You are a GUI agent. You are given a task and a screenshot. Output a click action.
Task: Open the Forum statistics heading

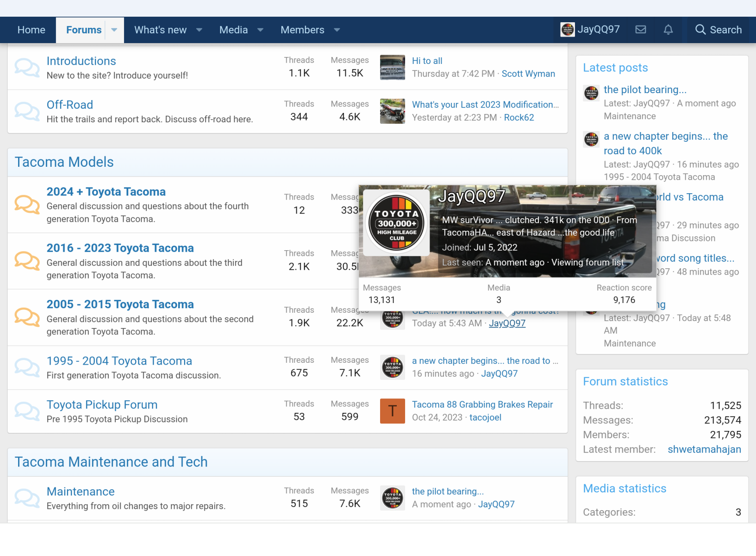pyautogui.click(x=625, y=382)
